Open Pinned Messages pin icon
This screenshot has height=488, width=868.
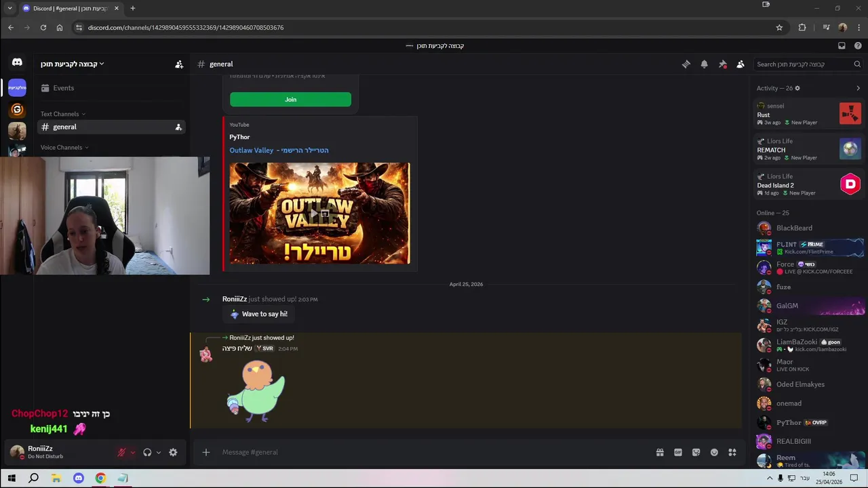coord(722,64)
